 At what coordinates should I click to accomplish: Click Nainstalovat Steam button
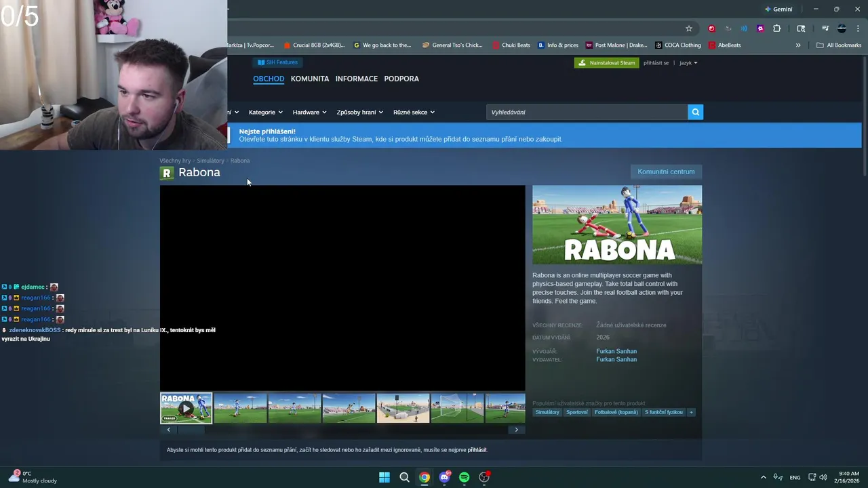point(607,63)
